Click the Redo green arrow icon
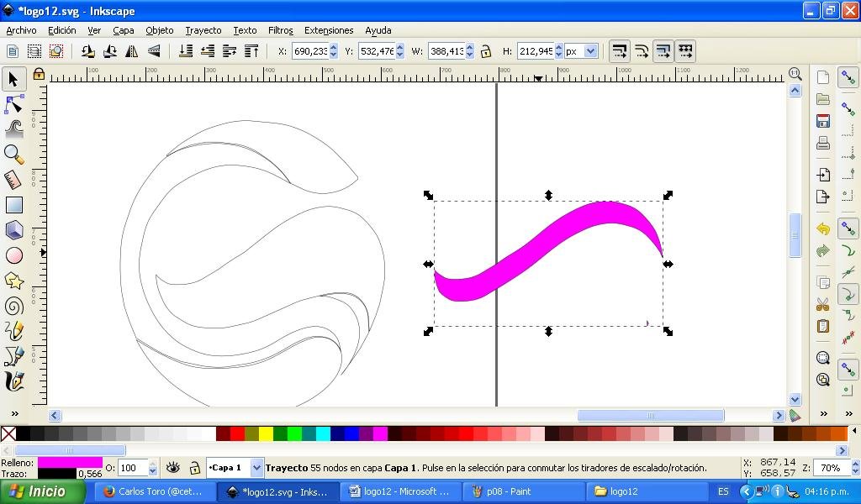This screenshot has height=504, width=861. pyautogui.click(x=822, y=250)
